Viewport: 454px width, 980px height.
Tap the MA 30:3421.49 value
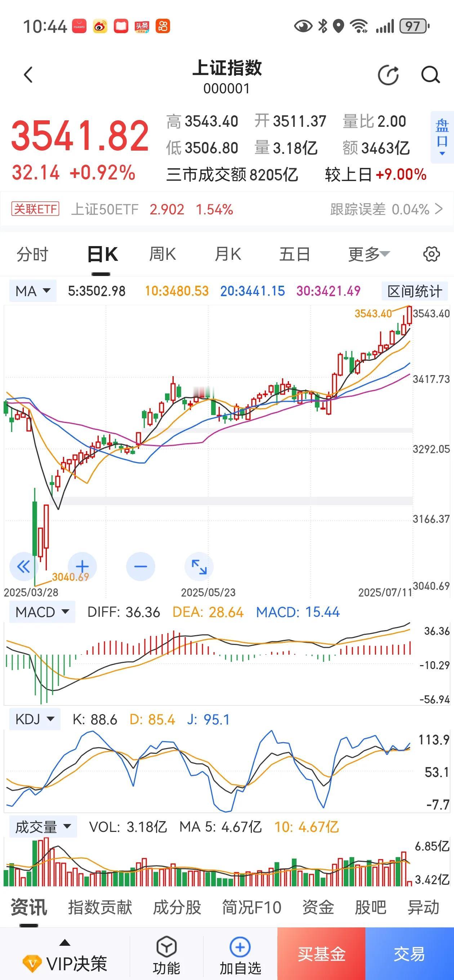point(328,291)
